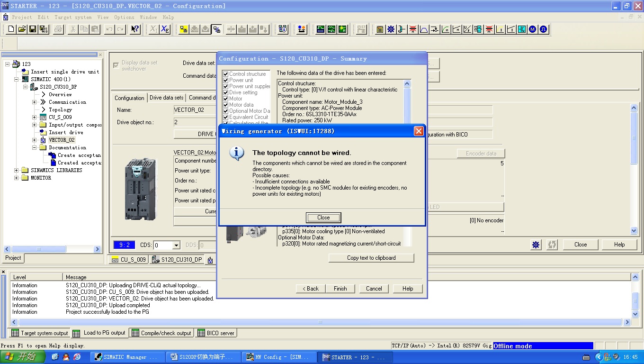The height and width of the screenshot is (364, 644).
Task: Click the Encoder data button
Action: pyautogui.click(x=481, y=154)
